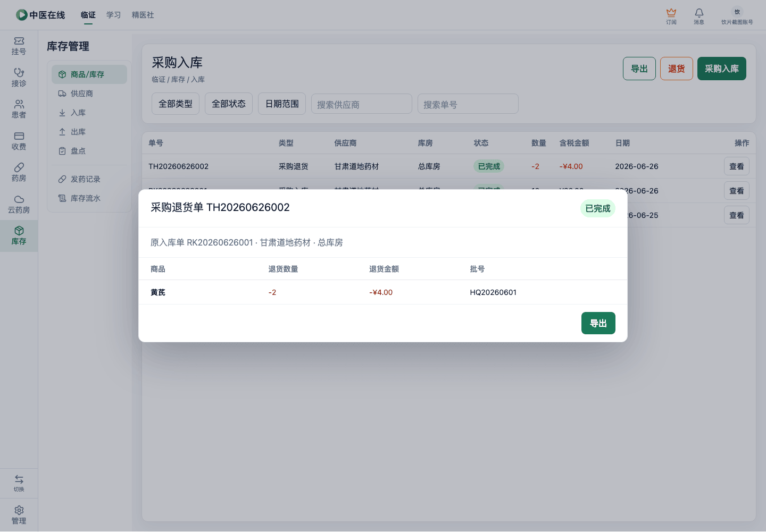Image resolution: width=766 pixels, height=532 pixels.
Task: Select 发药记录 in inventory menu
Action: coord(89,179)
